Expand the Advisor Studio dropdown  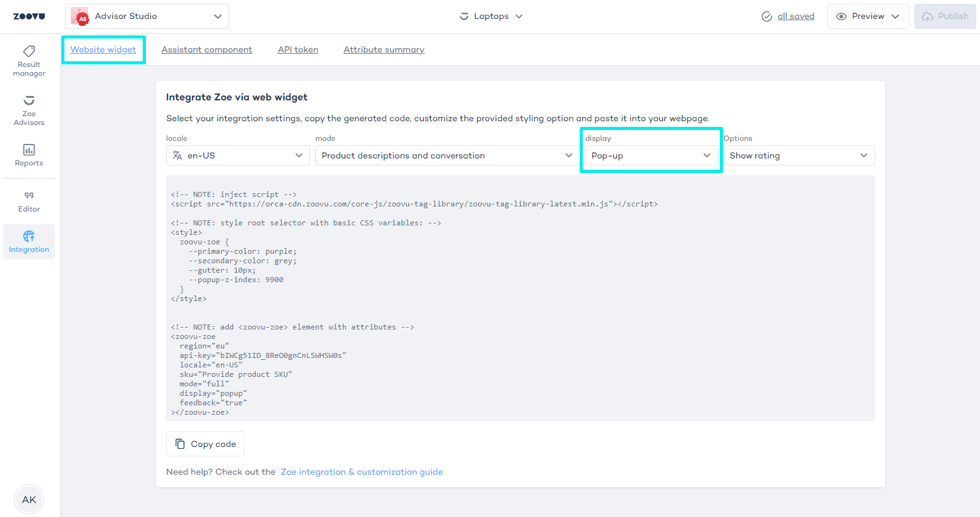click(217, 16)
